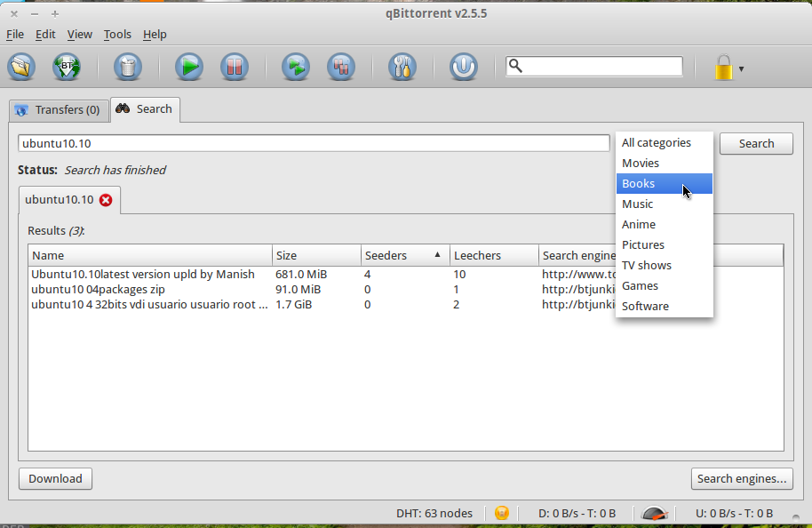This screenshot has height=528, width=812.
Task: Expand the arrow next to the padlock
Action: click(741, 69)
